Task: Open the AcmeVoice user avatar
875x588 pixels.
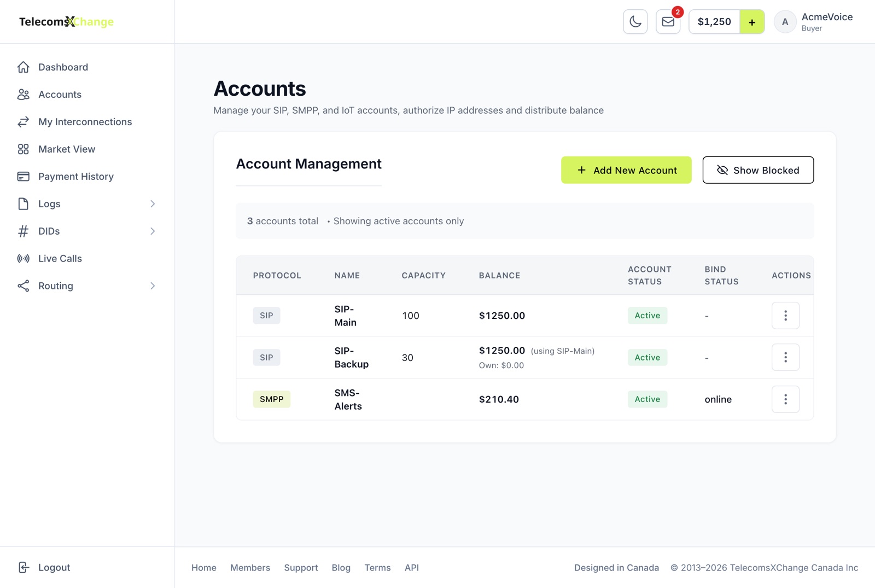Action: coord(785,22)
